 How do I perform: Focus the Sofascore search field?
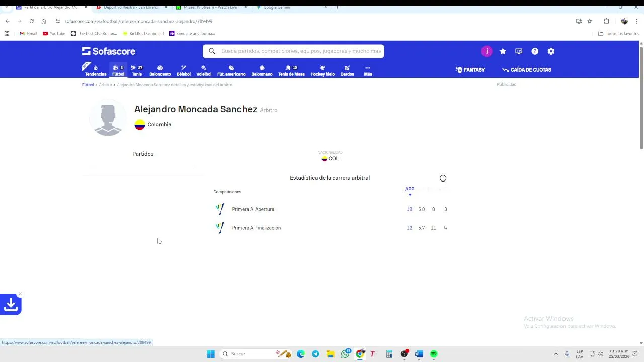pos(293,51)
